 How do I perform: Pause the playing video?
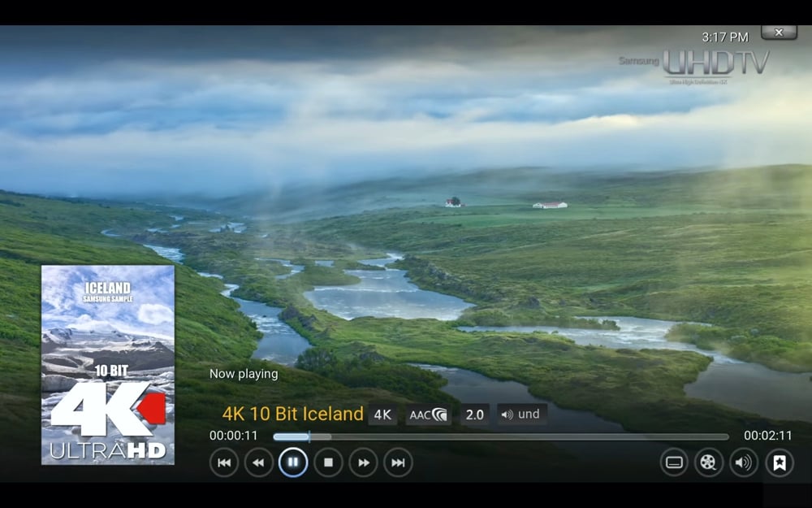click(x=293, y=462)
